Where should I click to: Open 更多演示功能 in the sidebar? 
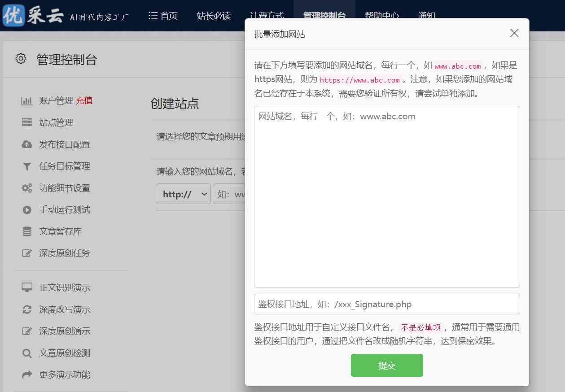[65, 375]
